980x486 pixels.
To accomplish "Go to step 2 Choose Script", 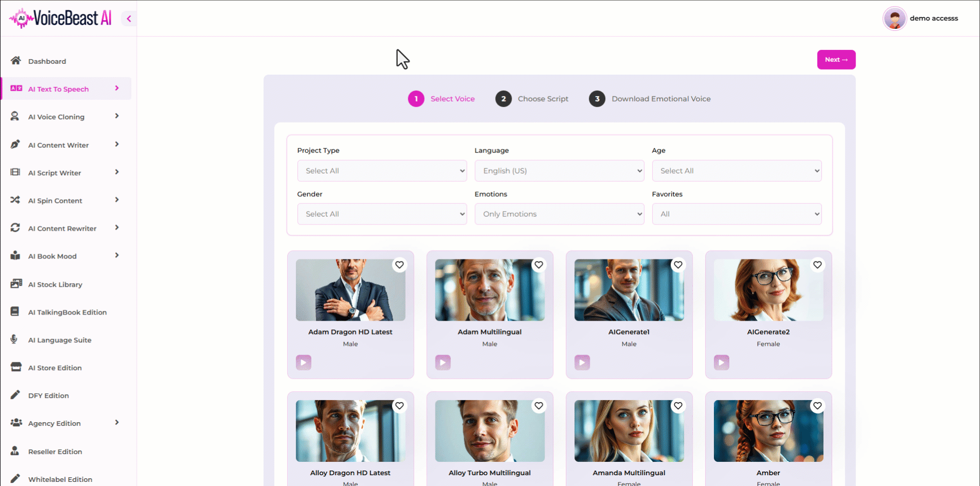I will tap(532, 99).
